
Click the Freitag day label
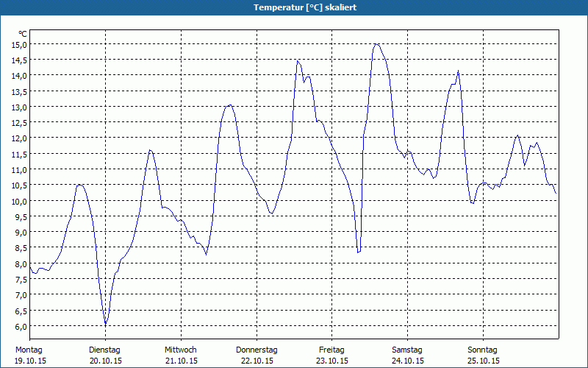pyautogui.click(x=332, y=350)
